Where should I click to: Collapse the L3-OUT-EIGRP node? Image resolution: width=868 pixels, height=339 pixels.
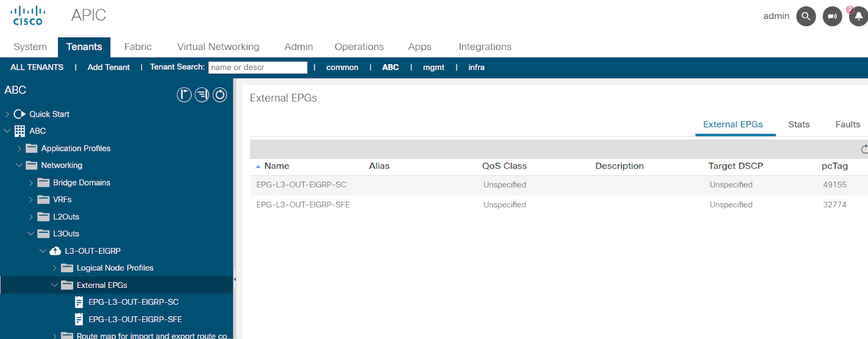43,251
